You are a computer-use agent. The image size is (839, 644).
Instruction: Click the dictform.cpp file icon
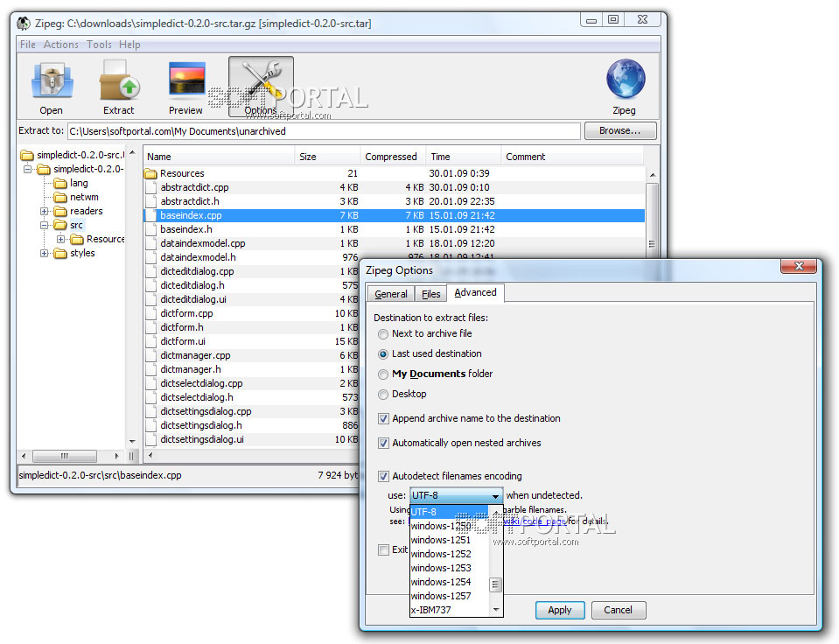pyautogui.click(x=151, y=313)
